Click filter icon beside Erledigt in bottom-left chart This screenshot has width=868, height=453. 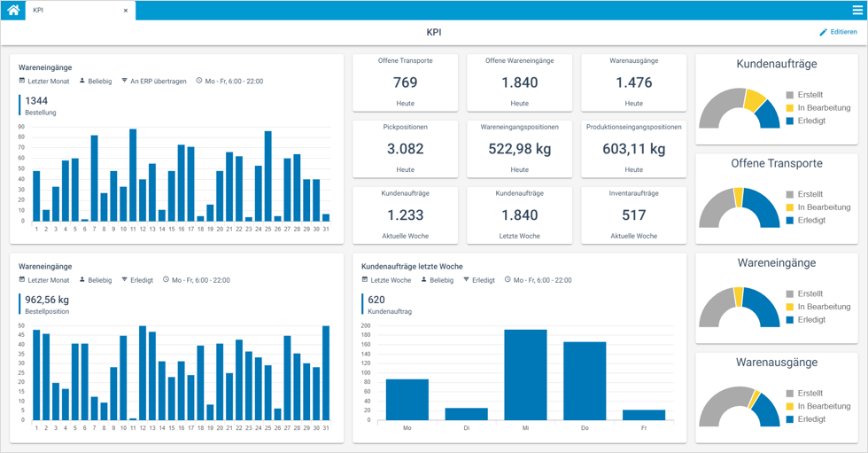click(x=125, y=280)
